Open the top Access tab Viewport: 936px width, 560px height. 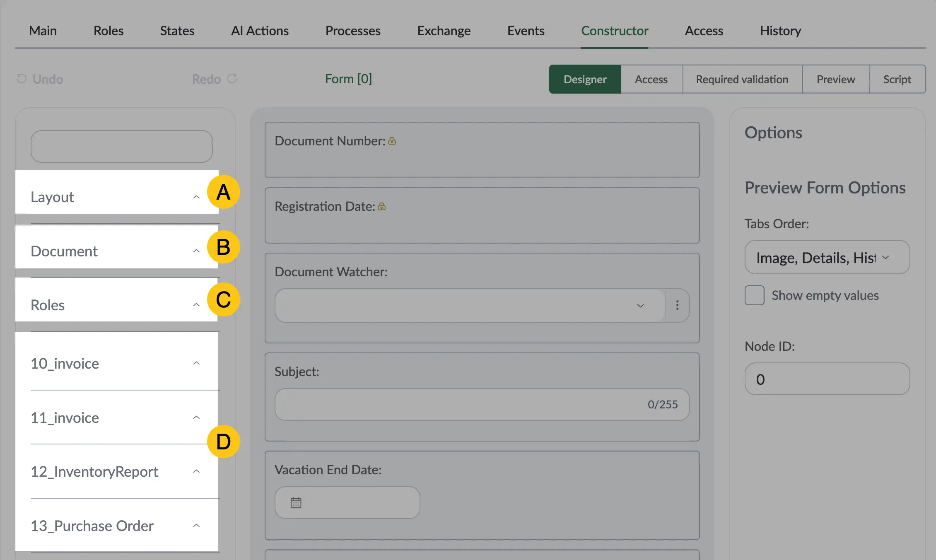(x=704, y=31)
